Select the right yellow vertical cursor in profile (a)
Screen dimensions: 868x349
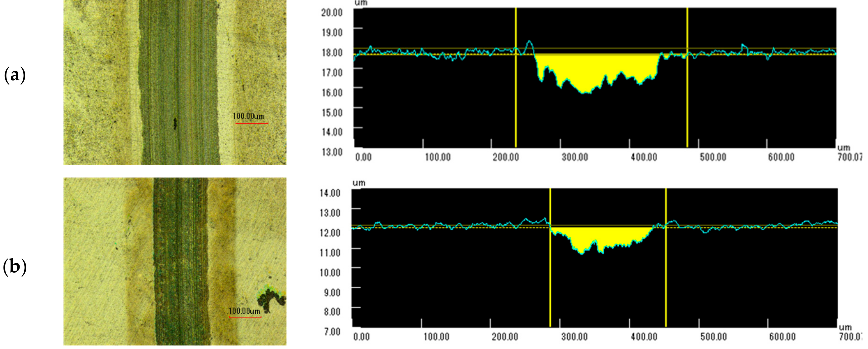(x=687, y=101)
